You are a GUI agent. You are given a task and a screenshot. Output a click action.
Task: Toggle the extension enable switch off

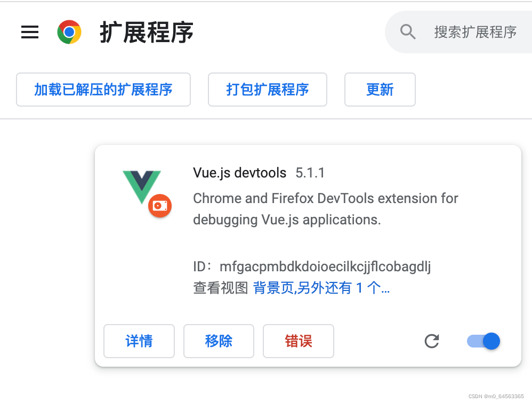pos(483,341)
